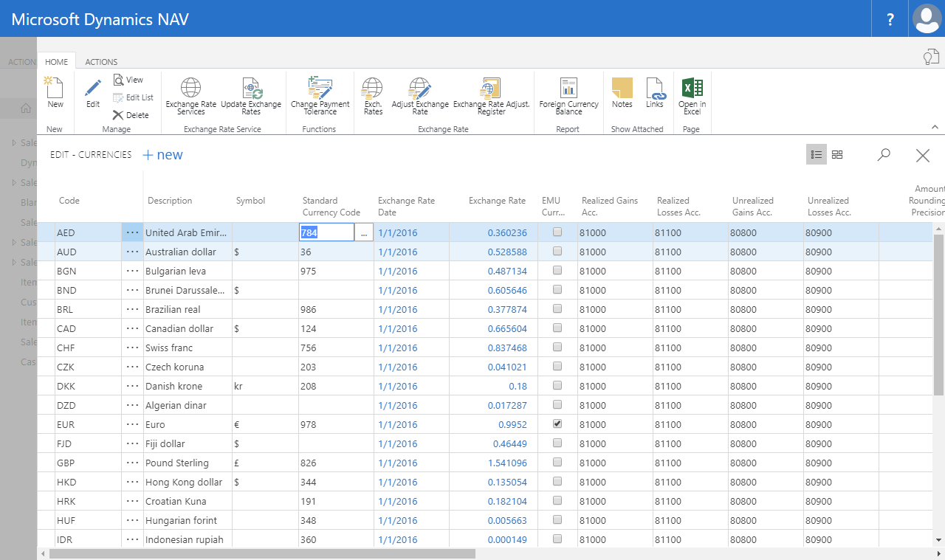The width and height of the screenshot is (945, 560).
Task: Open Change Payment Tolerance function
Action: (320, 97)
